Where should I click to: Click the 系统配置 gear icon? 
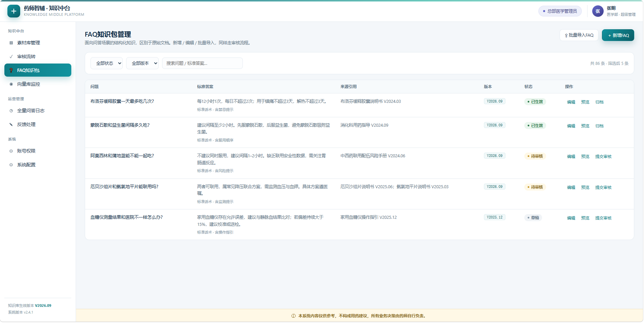[x=11, y=165]
